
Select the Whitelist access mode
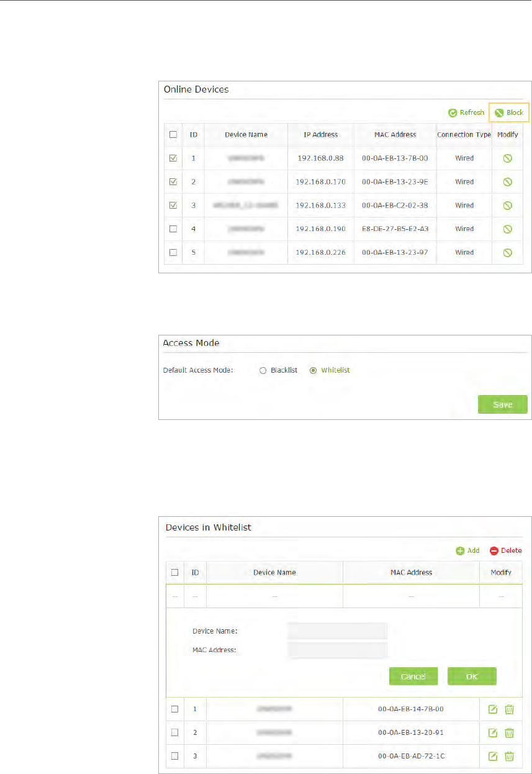coord(313,370)
